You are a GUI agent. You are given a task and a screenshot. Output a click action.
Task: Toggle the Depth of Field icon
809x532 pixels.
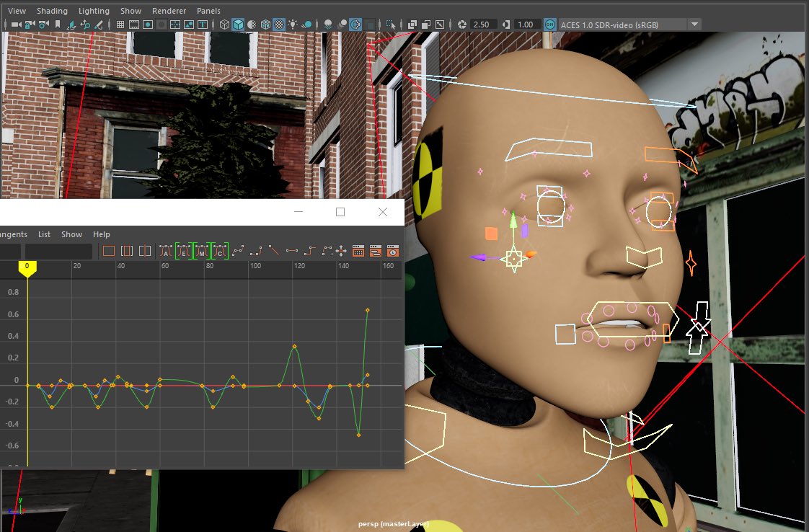[370, 25]
